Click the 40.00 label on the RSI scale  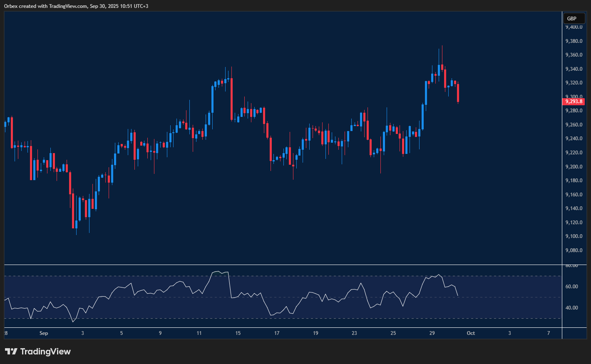(572, 308)
